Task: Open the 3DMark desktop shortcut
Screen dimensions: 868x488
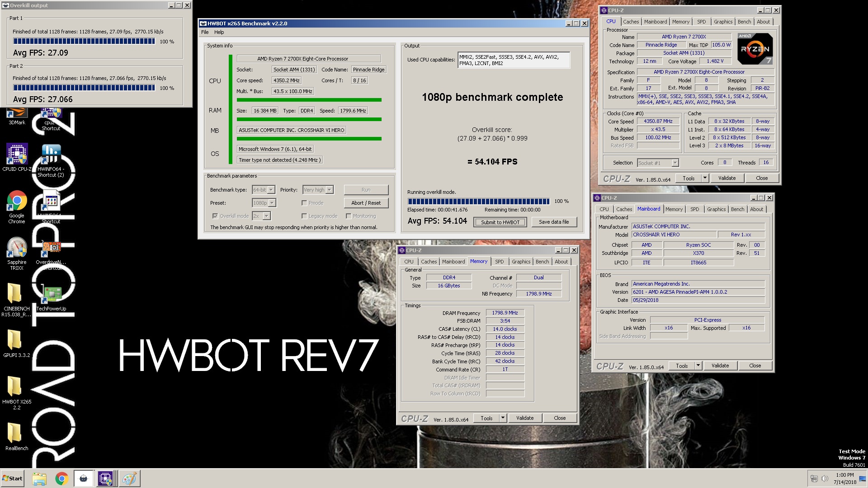Action: [17, 116]
